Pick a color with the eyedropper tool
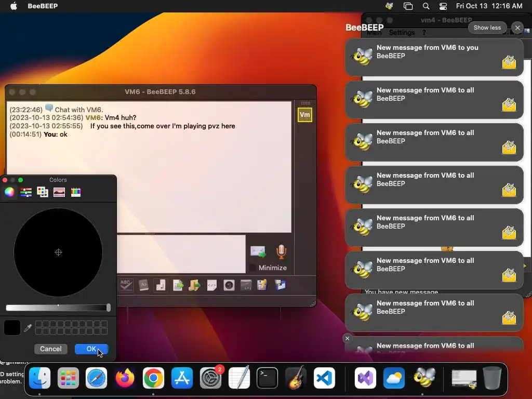Screen dimensions: 532x399 [28, 328]
